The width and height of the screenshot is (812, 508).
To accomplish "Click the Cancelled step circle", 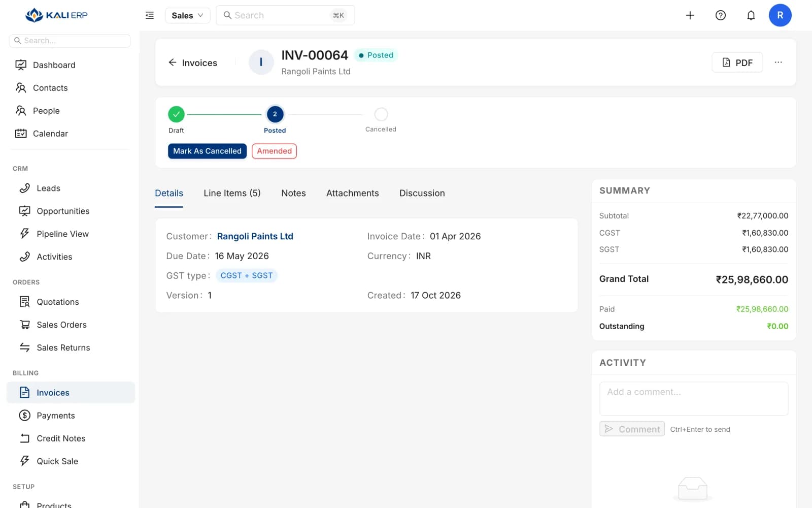I will click(381, 114).
